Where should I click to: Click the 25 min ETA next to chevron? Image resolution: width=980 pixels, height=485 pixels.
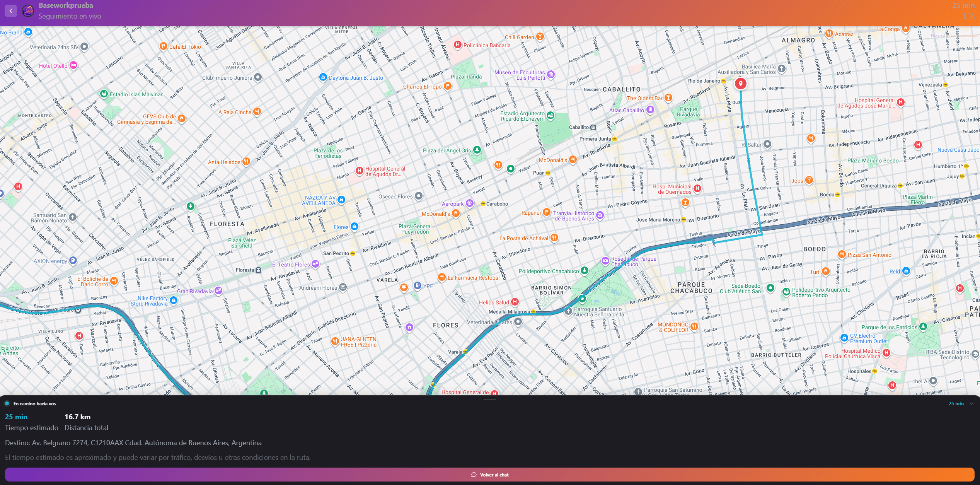[x=956, y=403]
